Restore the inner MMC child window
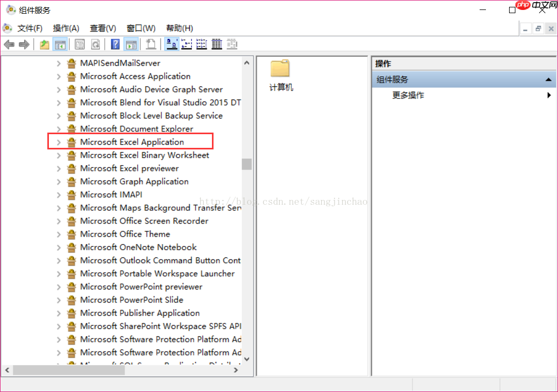The image size is (558, 392). pos(538,28)
